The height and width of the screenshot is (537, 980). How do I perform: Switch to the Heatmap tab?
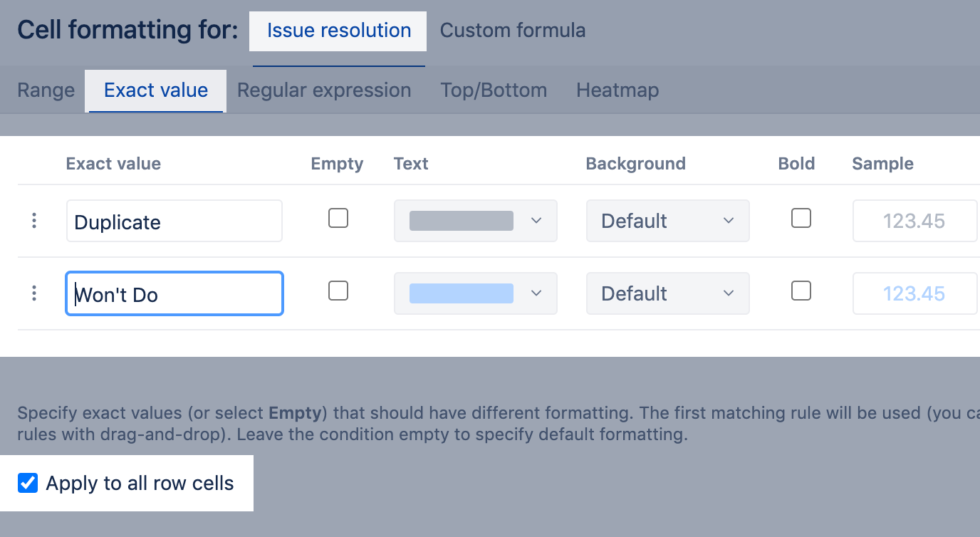[x=617, y=90]
